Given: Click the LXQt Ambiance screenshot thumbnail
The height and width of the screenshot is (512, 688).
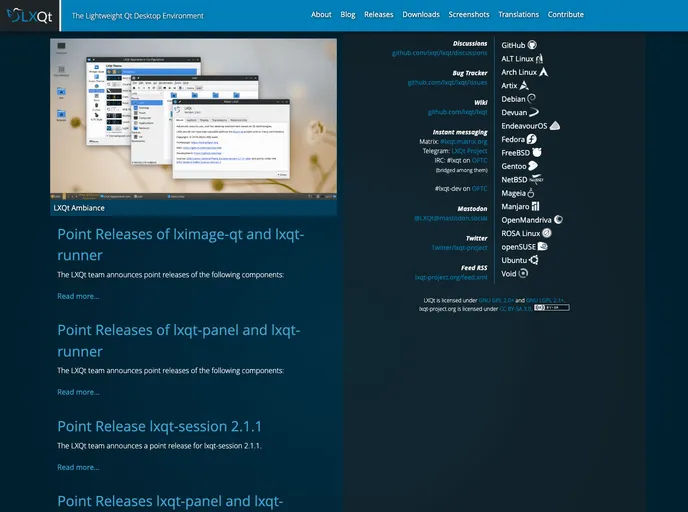Looking at the screenshot, I should tap(194, 119).
